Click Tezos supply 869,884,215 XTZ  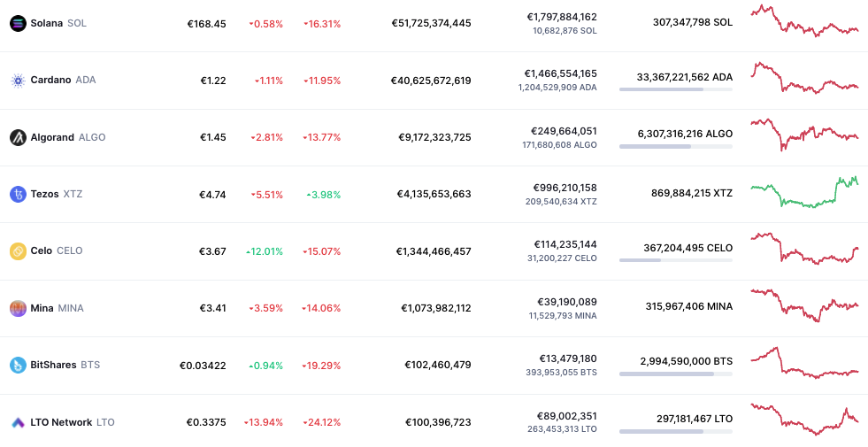coord(692,193)
